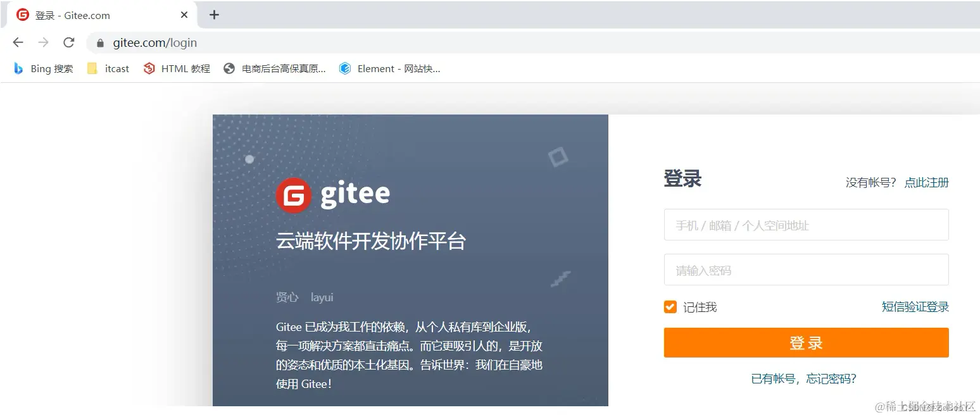Image resolution: width=980 pixels, height=417 pixels.
Task: Open the itcast bookmark
Action: click(108, 68)
